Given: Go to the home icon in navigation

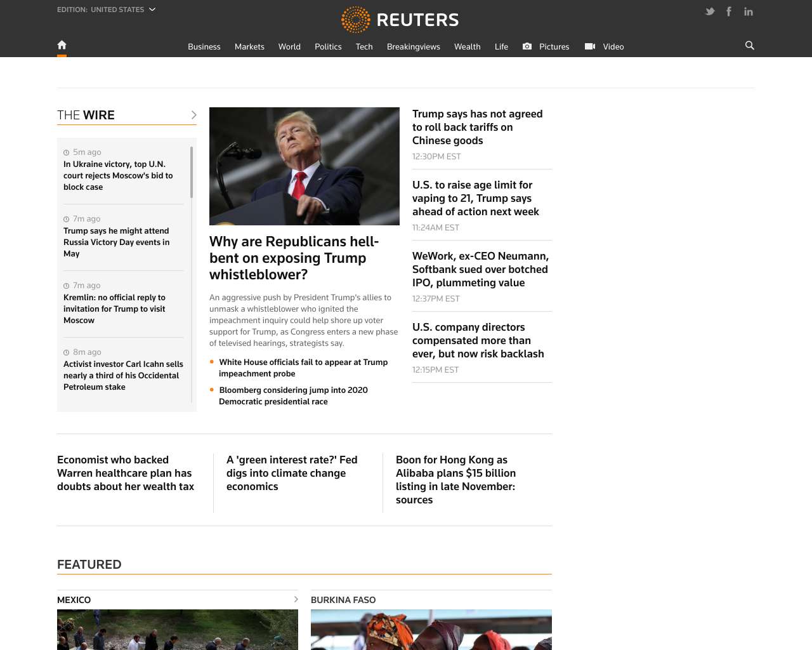Looking at the screenshot, I should pyautogui.click(x=62, y=45).
